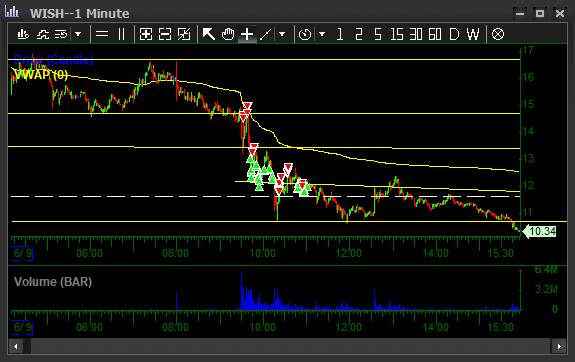Maximize the WISH chart window
Image resolution: width=575 pixels, height=362 pixels.
540,14
